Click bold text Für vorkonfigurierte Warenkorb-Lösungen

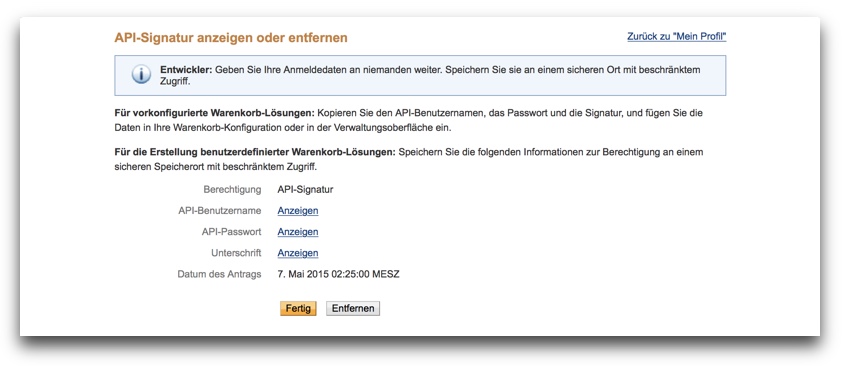coord(214,114)
